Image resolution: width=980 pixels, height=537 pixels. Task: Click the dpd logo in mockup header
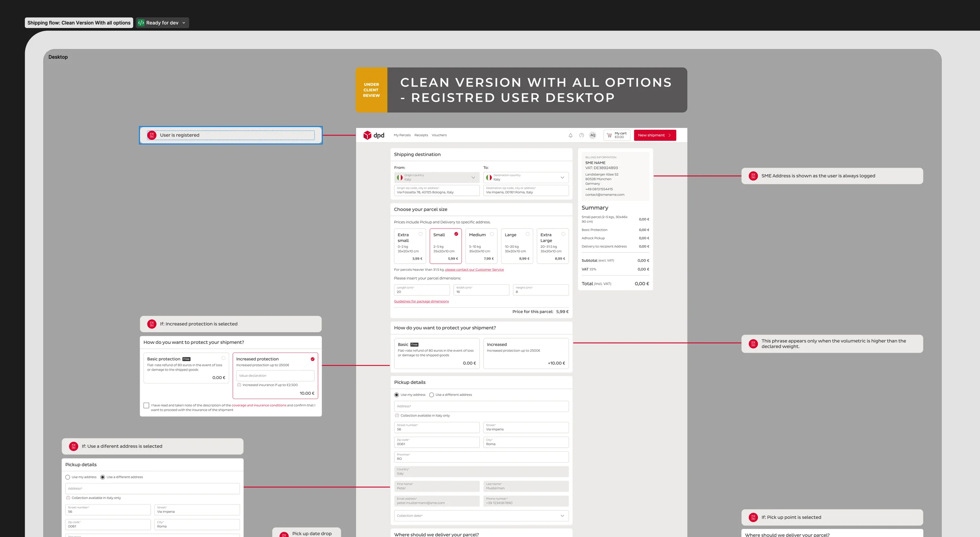[x=374, y=135]
